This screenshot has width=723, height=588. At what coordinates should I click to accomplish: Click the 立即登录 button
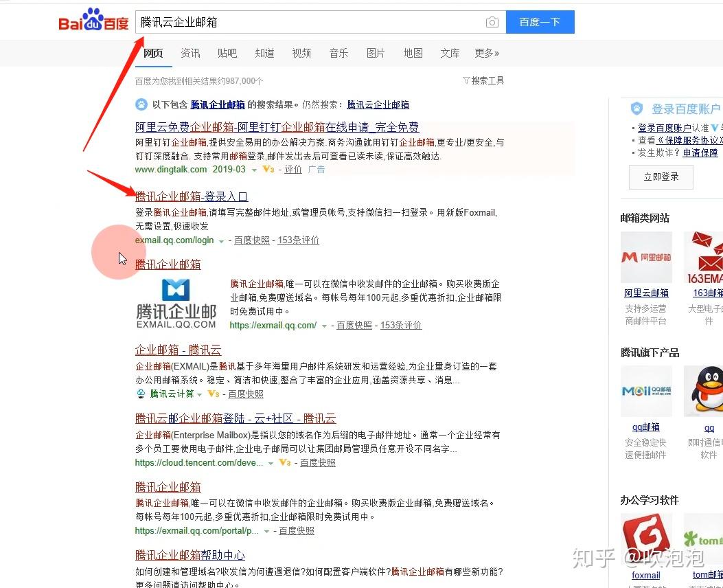point(661,177)
